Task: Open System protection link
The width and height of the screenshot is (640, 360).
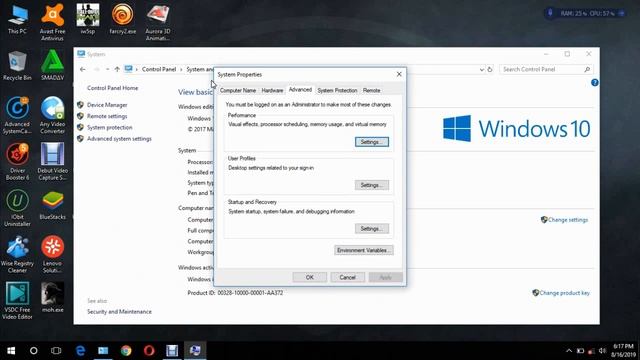Action: pos(109,127)
